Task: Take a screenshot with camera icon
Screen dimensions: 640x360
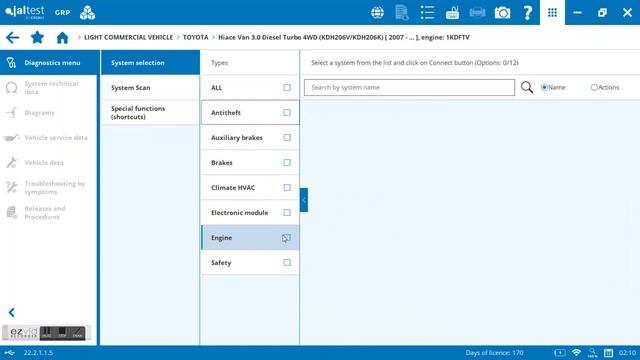Action: click(502, 13)
